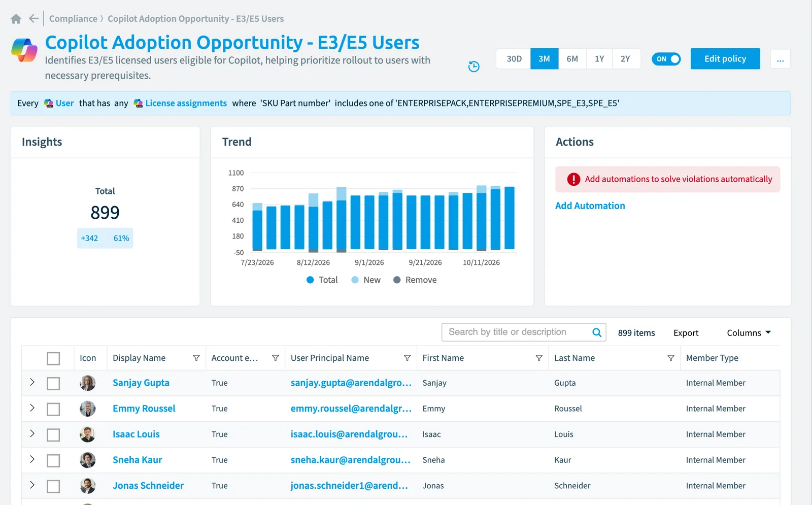Open the Isaac Louis profile link

pos(136,434)
